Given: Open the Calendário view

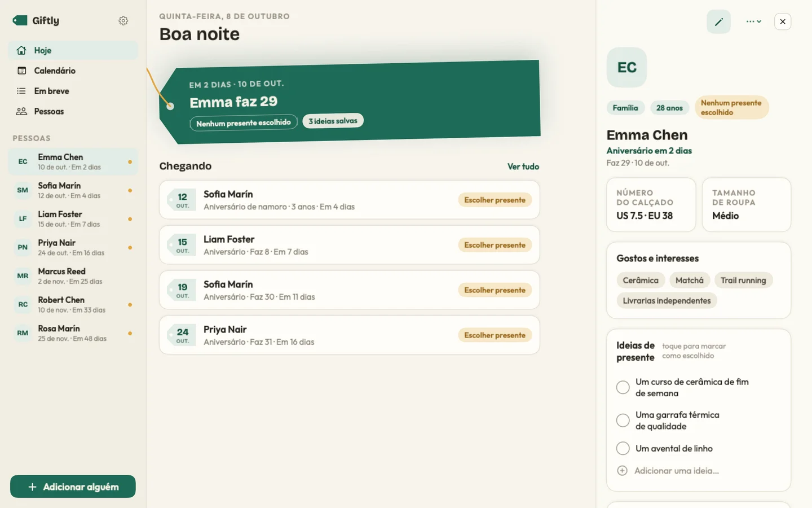Looking at the screenshot, I should 73,71.
